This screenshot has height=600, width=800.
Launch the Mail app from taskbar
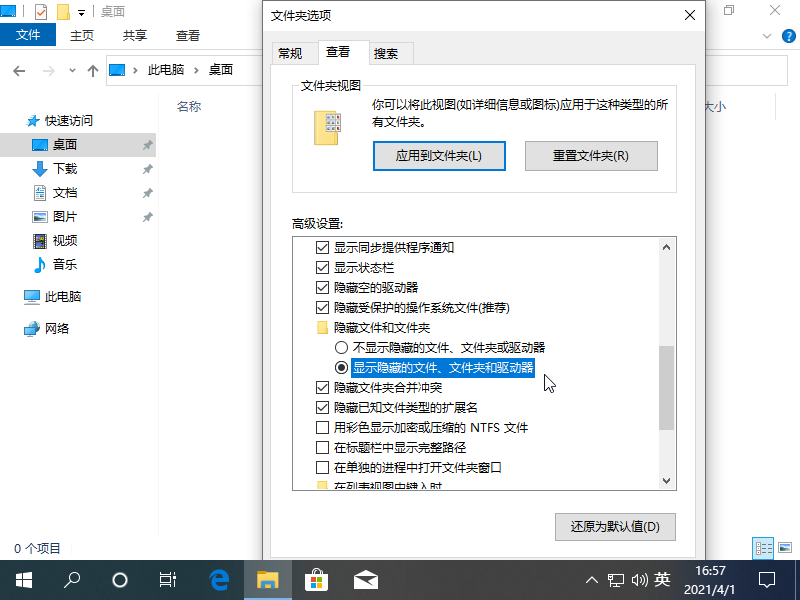pyautogui.click(x=365, y=579)
